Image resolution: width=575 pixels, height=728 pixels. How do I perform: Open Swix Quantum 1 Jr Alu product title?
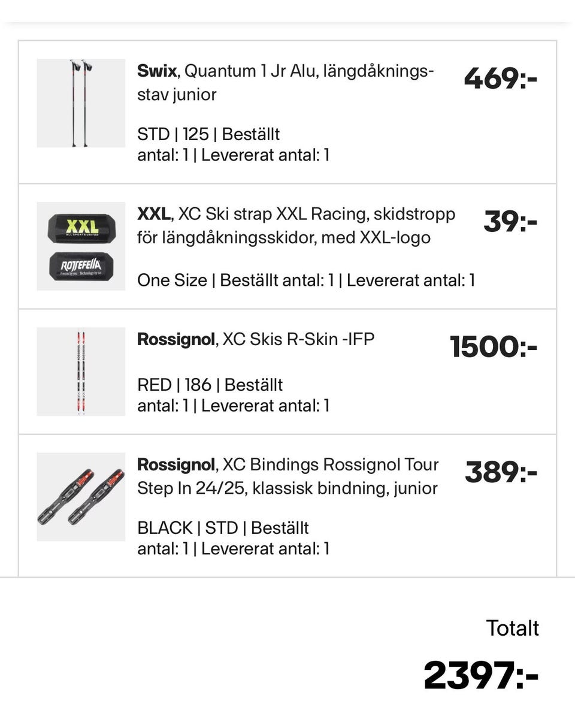tap(285, 83)
